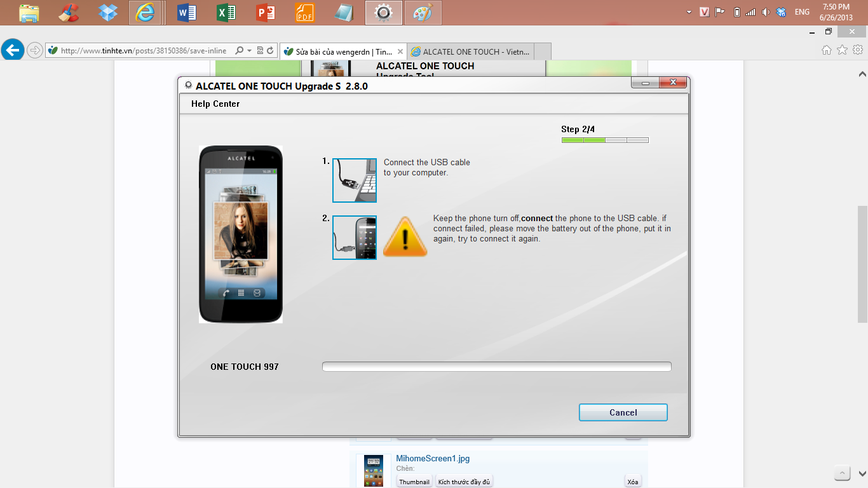This screenshot has width=868, height=488.
Task: Refresh the page with the reload icon
Action: click(x=270, y=51)
